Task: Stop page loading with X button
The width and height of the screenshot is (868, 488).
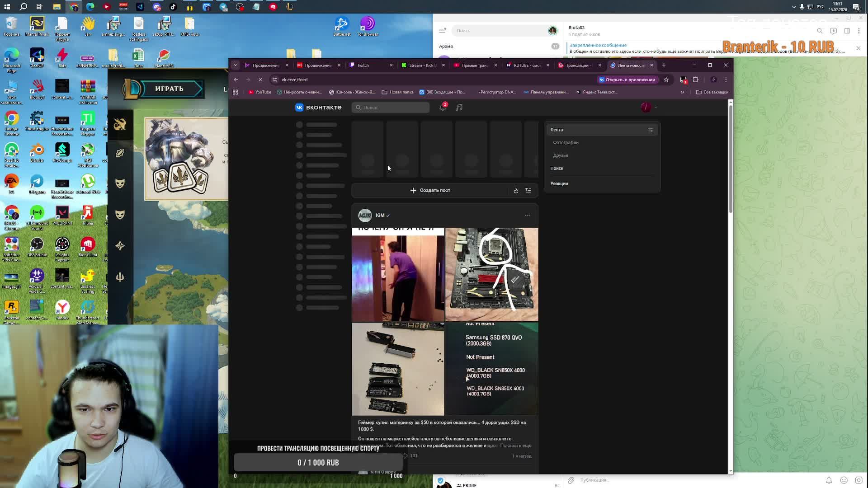Action: 260,80
